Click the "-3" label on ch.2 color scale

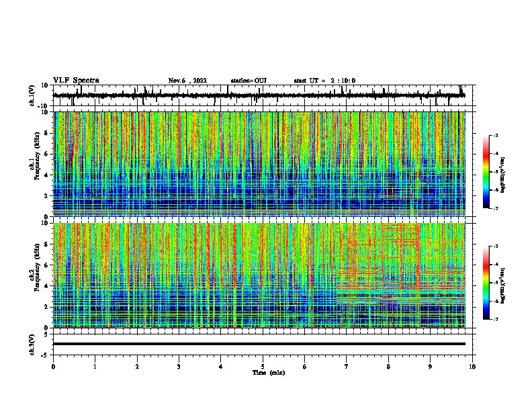coord(496,246)
